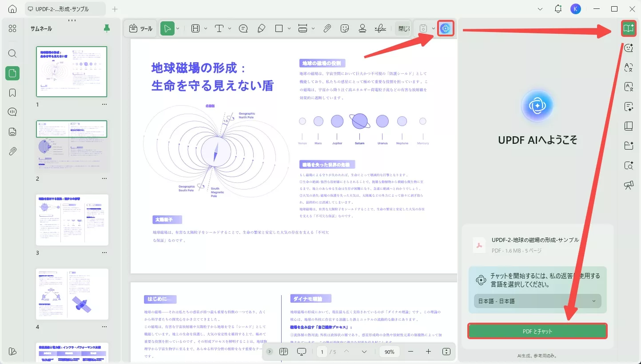The width and height of the screenshot is (641, 364).
Task: Select the Text tool in the toolbar
Action: click(219, 28)
